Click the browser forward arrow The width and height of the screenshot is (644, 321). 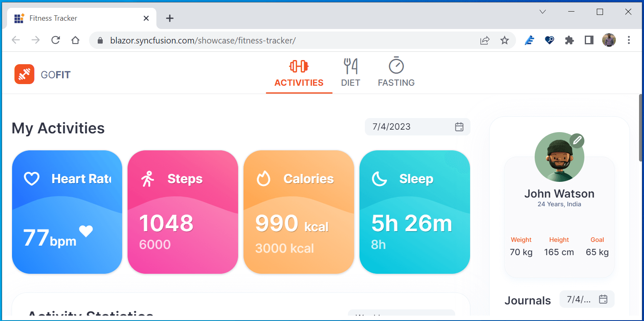coord(36,40)
